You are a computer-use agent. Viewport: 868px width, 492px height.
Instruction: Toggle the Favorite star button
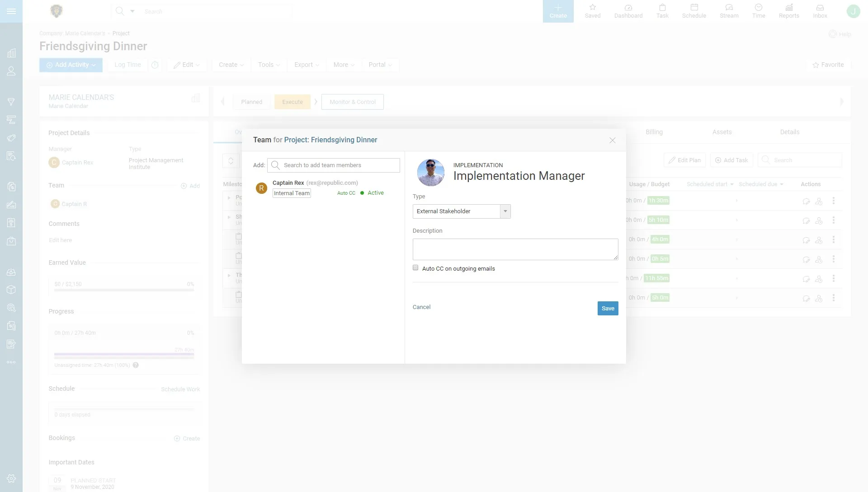point(828,65)
